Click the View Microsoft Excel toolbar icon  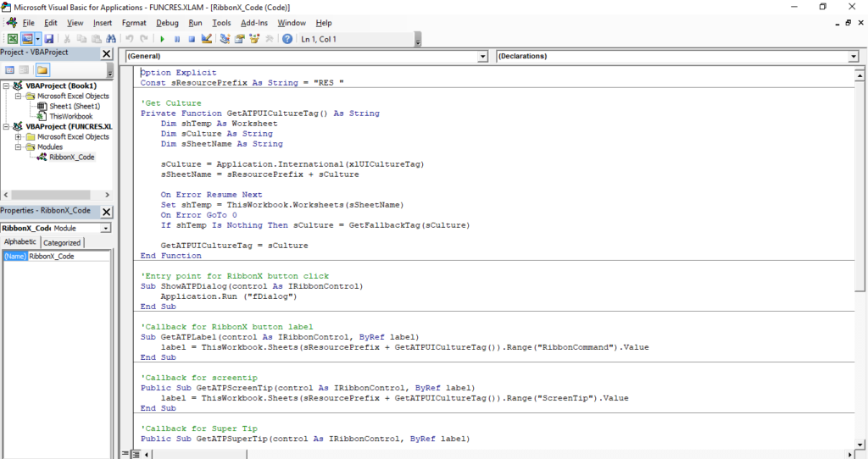[13, 39]
